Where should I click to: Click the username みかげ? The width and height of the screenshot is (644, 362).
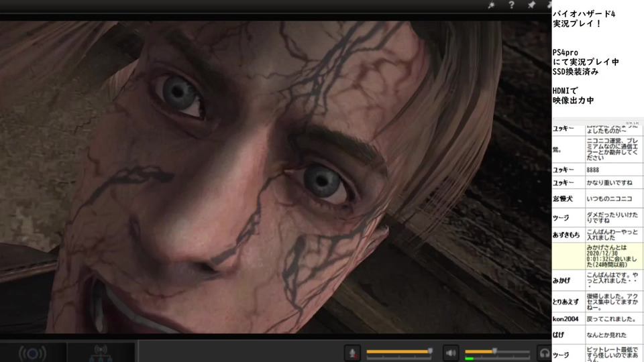561,280
